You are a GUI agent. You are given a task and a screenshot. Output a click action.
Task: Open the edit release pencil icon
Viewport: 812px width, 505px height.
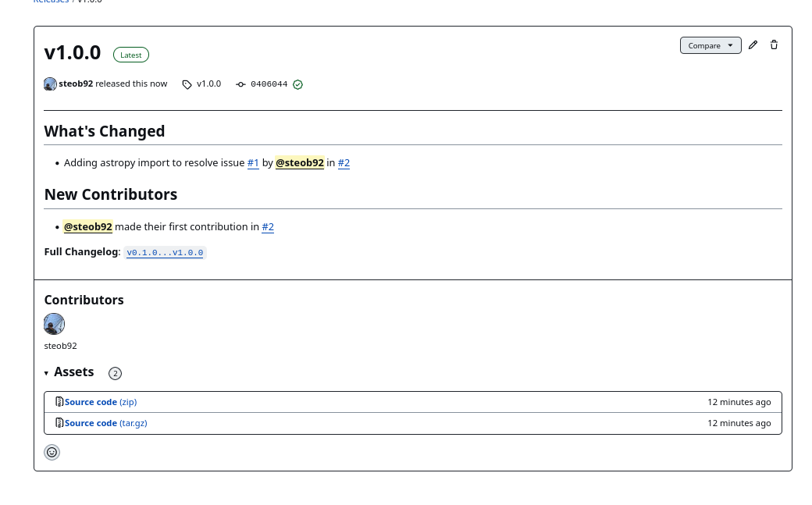(x=753, y=45)
